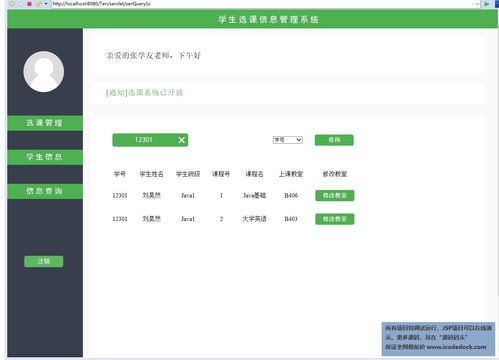Viewport: 499px width, 360px height.
Task: Click the Java基础 course name cell
Action: point(254,196)
